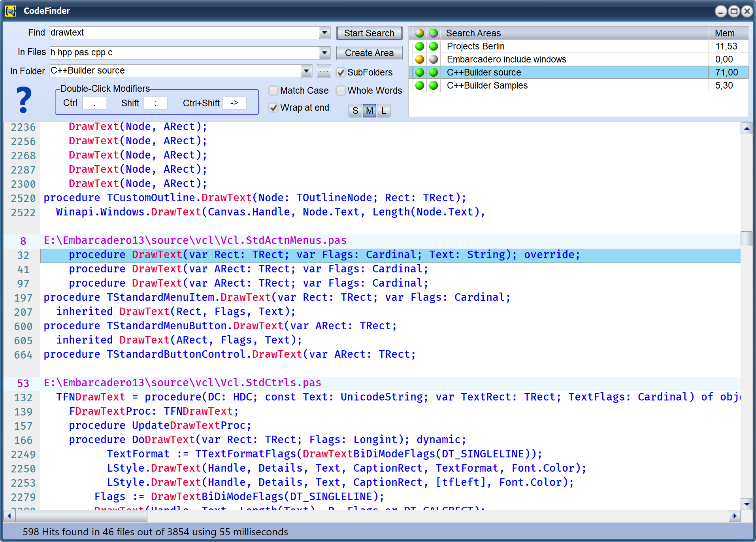Select result line 132 TFNDrawText declaration
This screenshot has width=756, height=542.
pyautogui.click(x=398, y=397)
